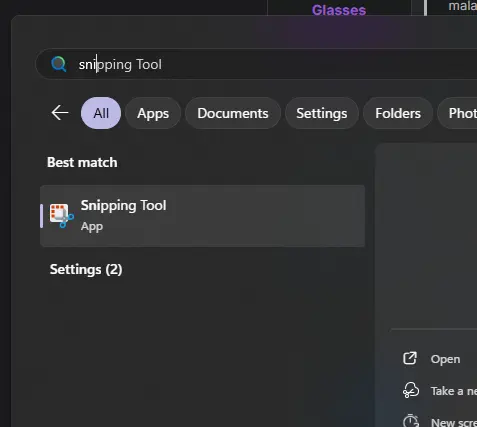Expand the Settings (2) results group
Image resolution: width=477 pixels, height=427 pixels.
click(x=86, y=269)
